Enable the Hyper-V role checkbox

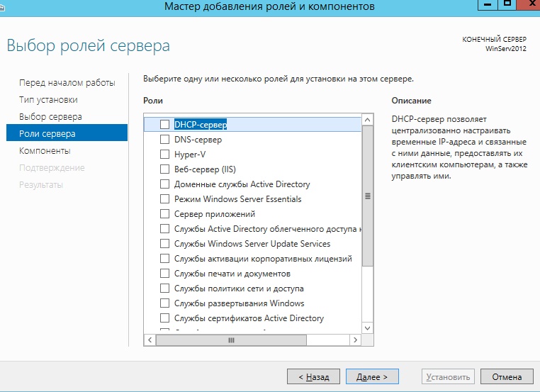[x=164, y=154]
